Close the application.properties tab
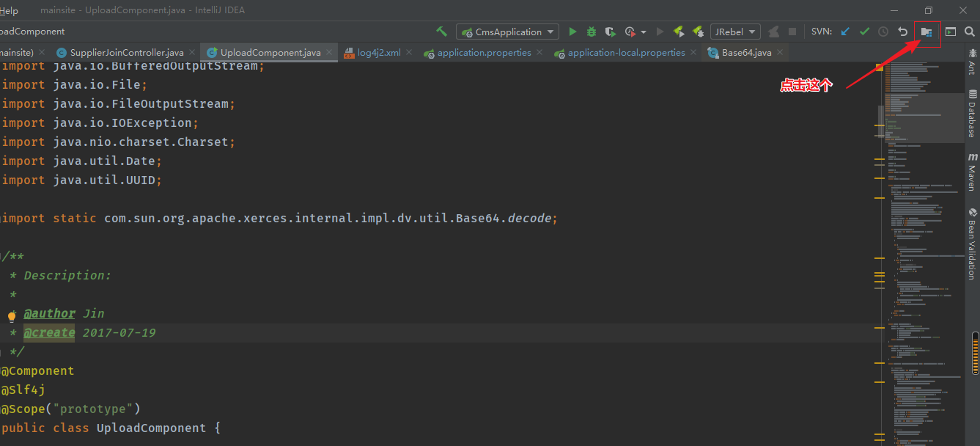Viewport: 980px width, 446px height. 539,52
